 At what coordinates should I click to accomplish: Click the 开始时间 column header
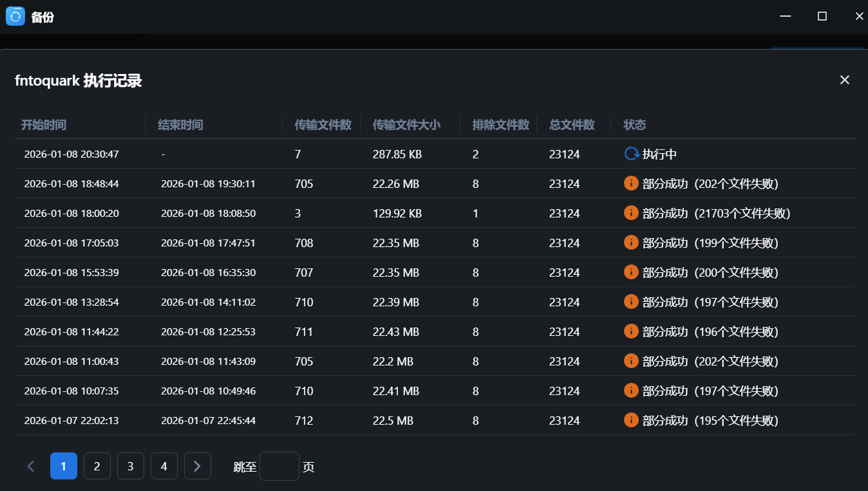(44, 125)
